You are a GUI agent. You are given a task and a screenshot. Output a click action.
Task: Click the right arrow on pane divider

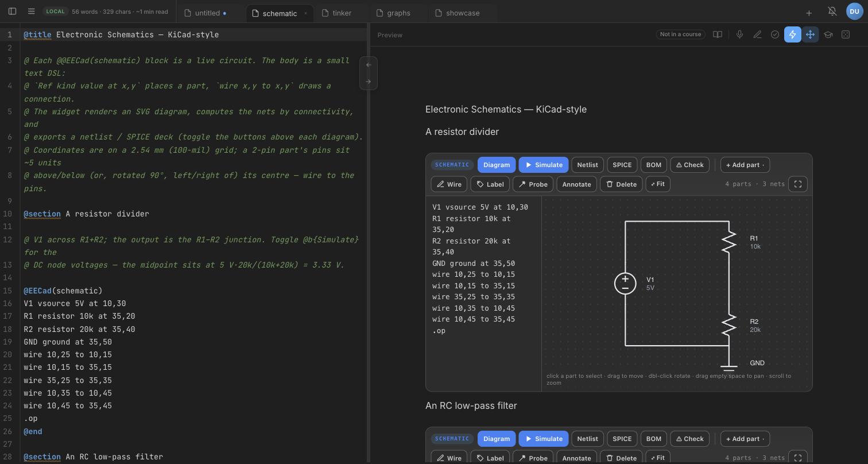tap(369, 82)
